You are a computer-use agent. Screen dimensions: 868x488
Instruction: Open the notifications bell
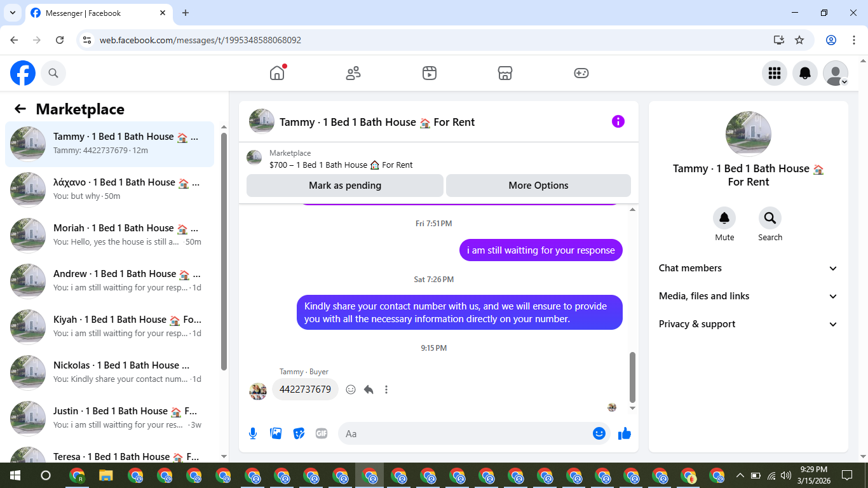coord(805,73)
